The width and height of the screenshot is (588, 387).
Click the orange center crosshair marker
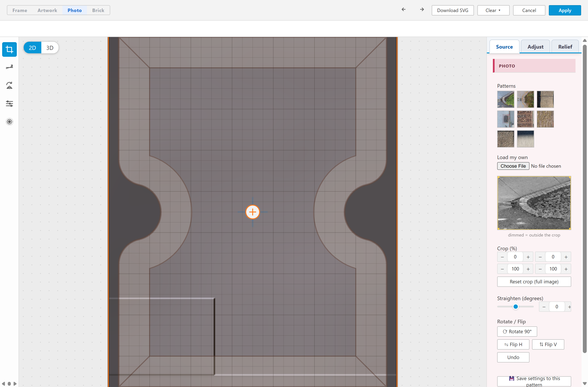252,212
